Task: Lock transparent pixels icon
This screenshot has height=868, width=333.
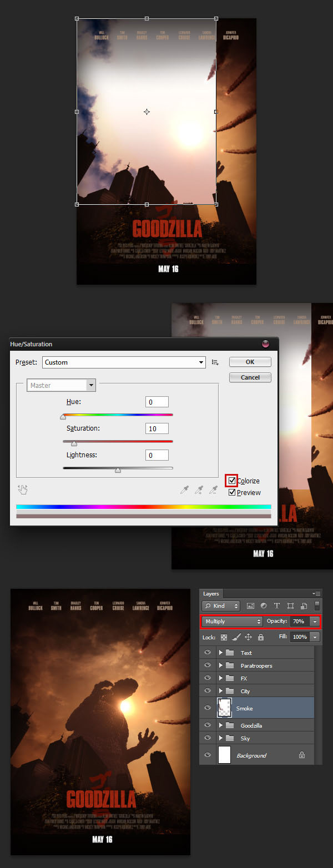Action: coord(224,637)
